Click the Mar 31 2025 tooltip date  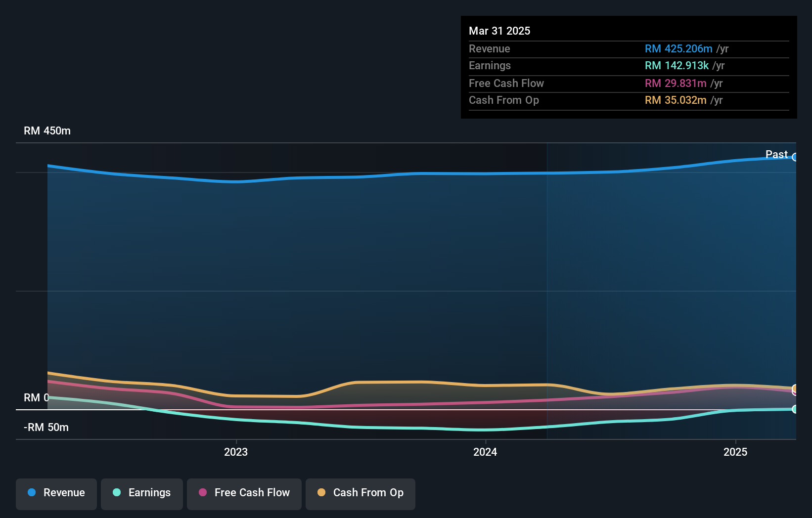499,31
